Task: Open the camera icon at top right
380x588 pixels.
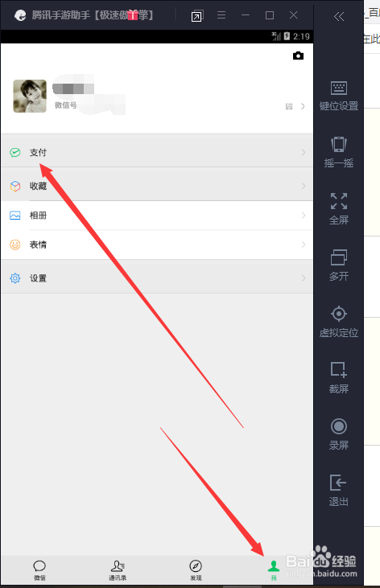Action: click(x=298, y=56)
